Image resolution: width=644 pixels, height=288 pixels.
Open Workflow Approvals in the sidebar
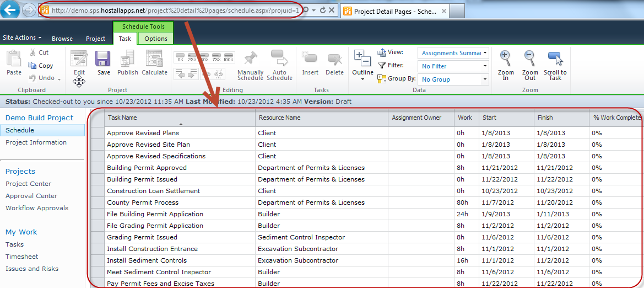[x=36, y=208]
